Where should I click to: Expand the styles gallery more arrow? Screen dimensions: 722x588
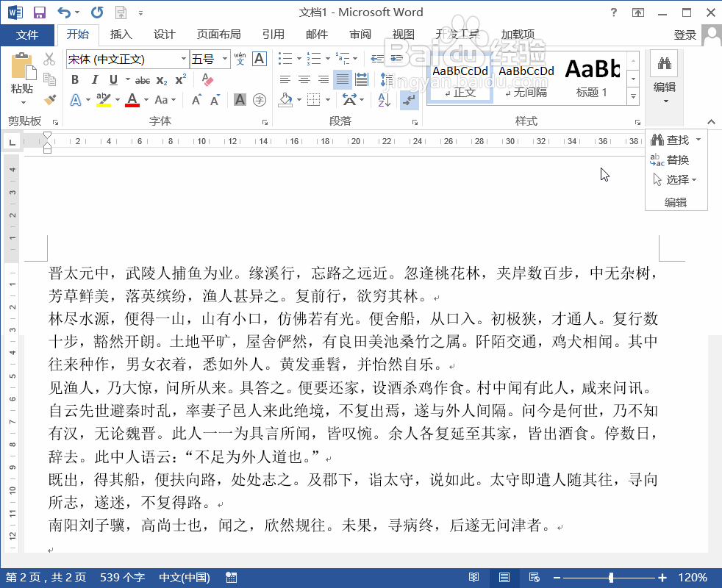634,97
